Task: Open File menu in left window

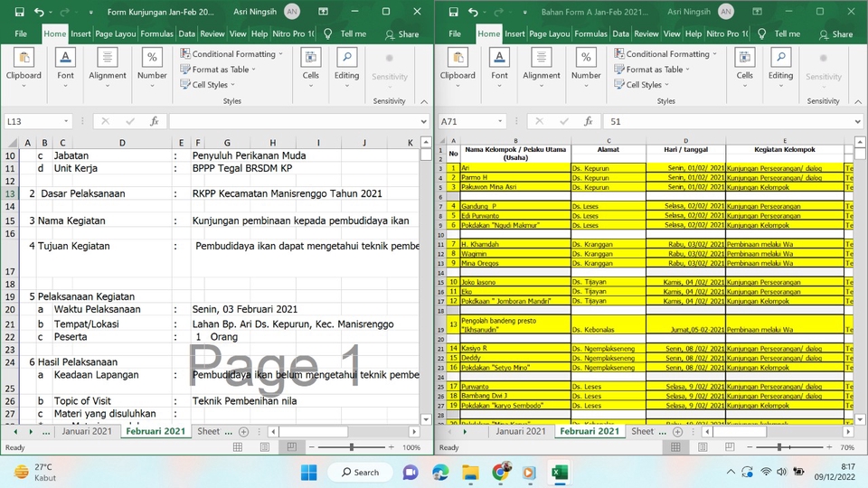Action: point(21,33)
